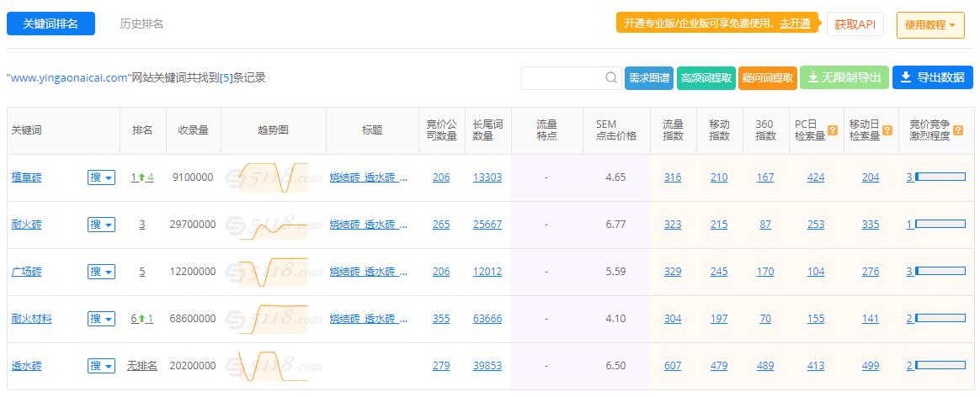Image resolution: width=980 pixels, height=397 pixels.
Task: Open keyword link 广场砖
Action: click(27, 272)
